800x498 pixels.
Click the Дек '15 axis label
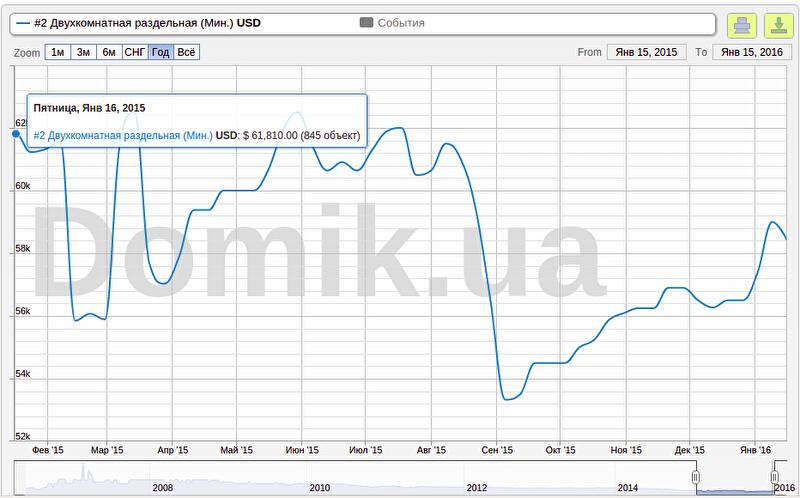tap(689, 450)
